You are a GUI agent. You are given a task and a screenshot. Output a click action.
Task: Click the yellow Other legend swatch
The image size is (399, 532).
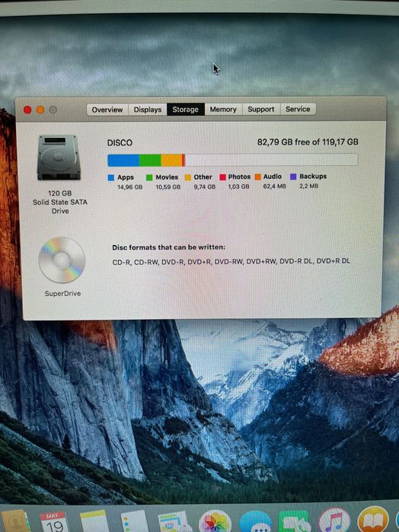pos(188,177)
